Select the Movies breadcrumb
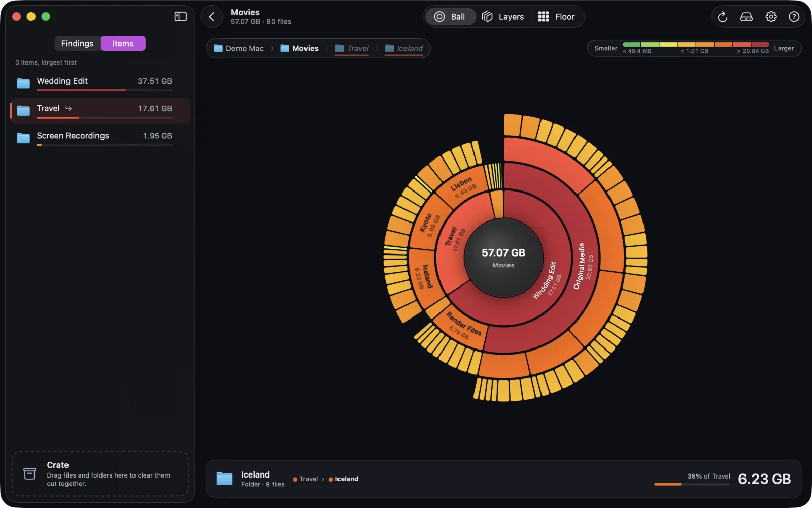This screenshot has height=508, width=812. (x=299, y=48)
